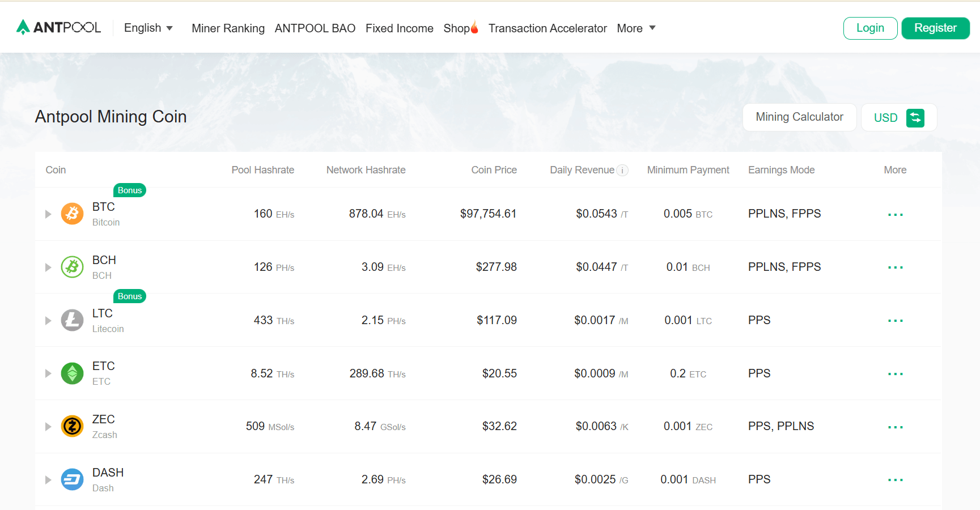Click the Daily Revenue info icon
The image size is (980, 510).
(x=622, y=170)
